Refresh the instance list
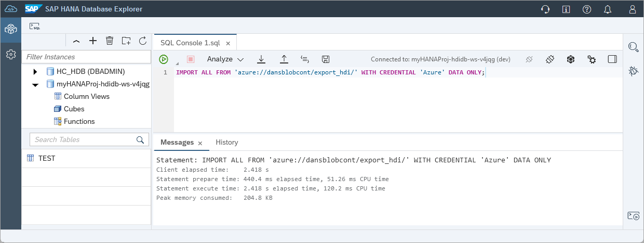The width and height of the screenshot is (644, 243). 143,41
